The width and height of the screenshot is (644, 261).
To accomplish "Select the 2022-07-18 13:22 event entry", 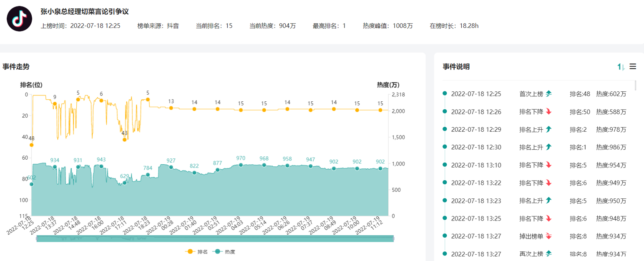I will tap(476, 183).
